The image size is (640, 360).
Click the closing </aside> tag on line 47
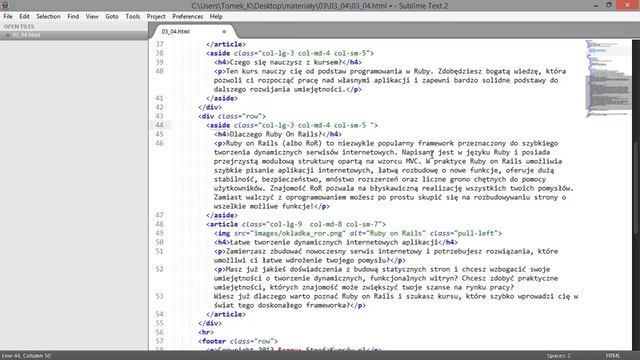(x=222, y=216)
